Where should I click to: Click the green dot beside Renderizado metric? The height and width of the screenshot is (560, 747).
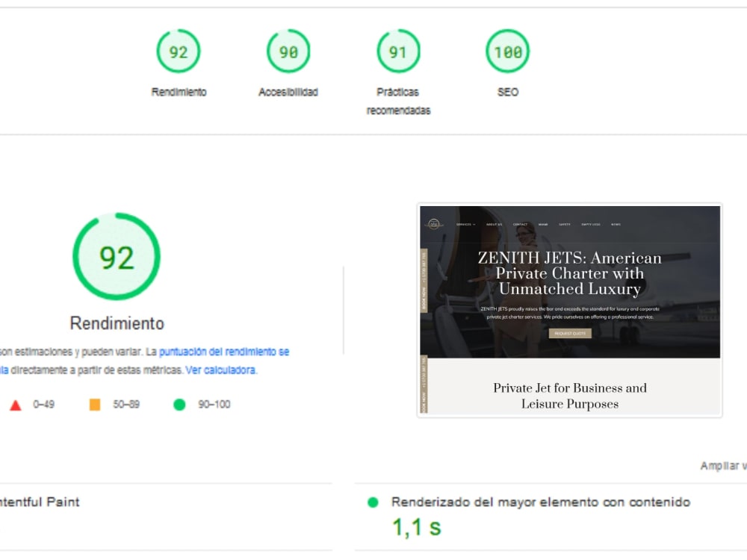tap(373, 503)
